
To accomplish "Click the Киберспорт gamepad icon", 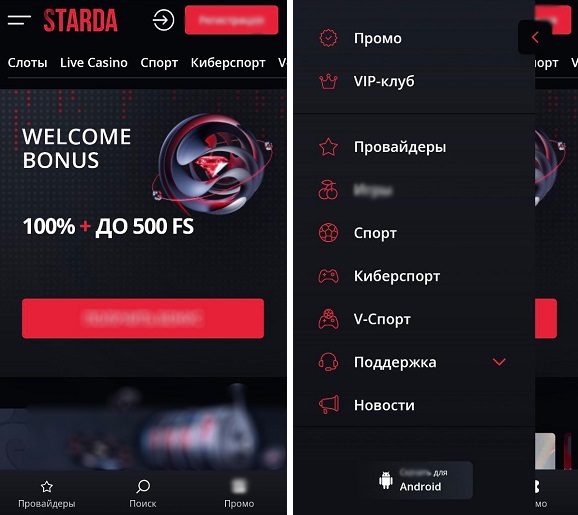I will [328, 276].
